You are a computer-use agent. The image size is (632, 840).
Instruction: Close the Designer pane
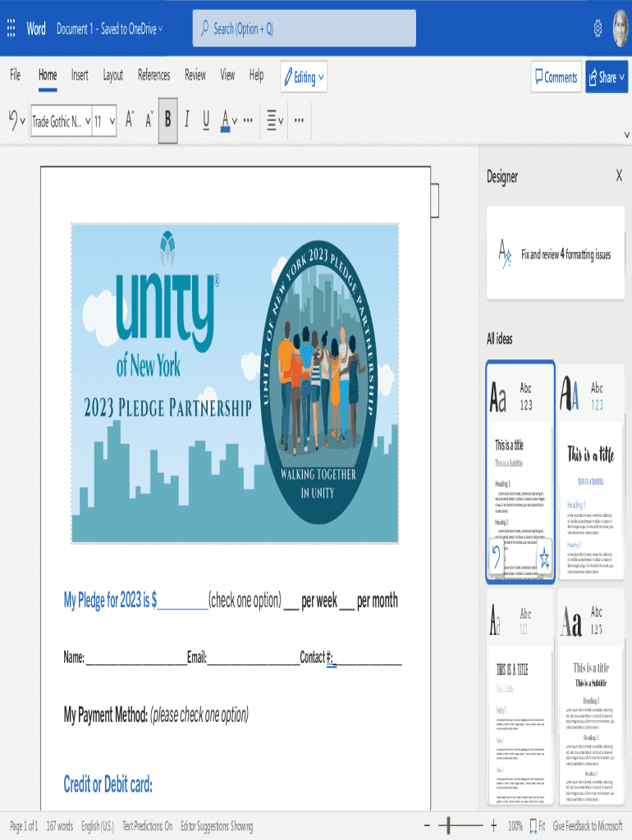619,176
